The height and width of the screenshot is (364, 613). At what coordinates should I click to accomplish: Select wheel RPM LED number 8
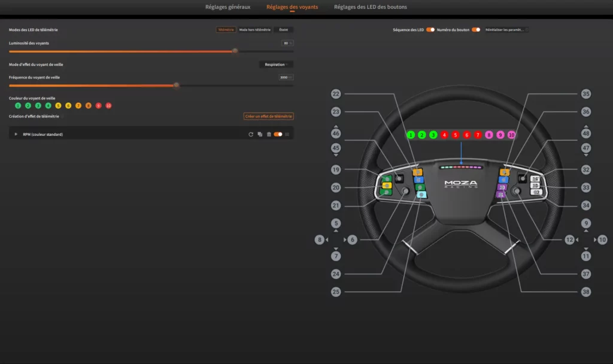point(489,135)
